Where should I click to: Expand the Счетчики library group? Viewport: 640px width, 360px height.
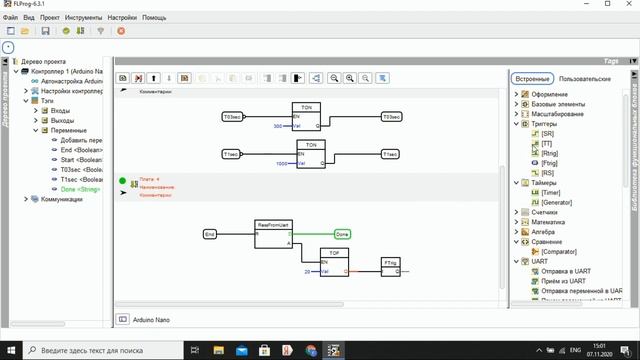click(516, 212)
